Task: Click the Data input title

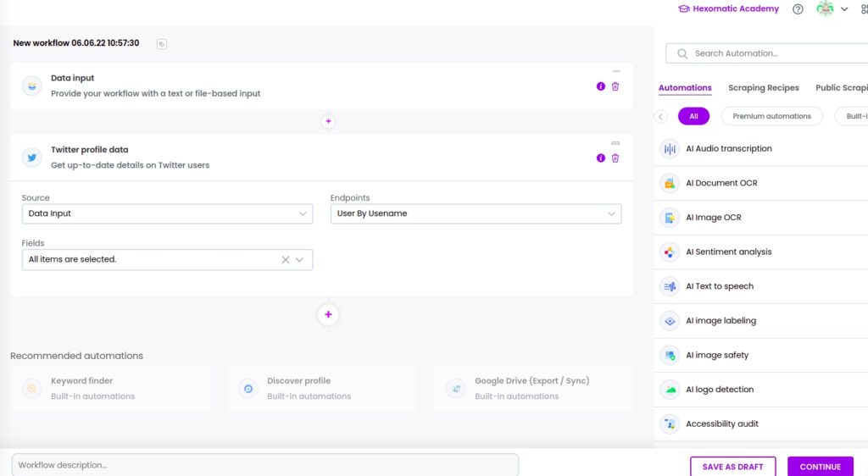Action: [73, 78]
